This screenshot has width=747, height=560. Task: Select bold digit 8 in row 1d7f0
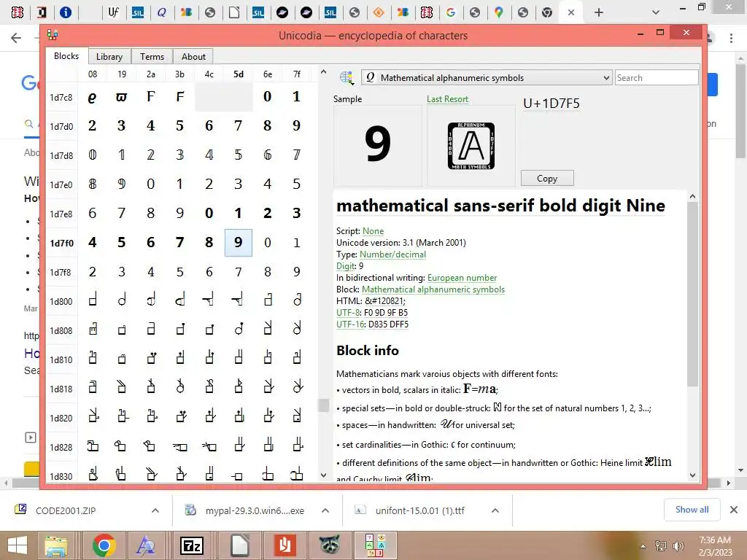click(209, 242)
